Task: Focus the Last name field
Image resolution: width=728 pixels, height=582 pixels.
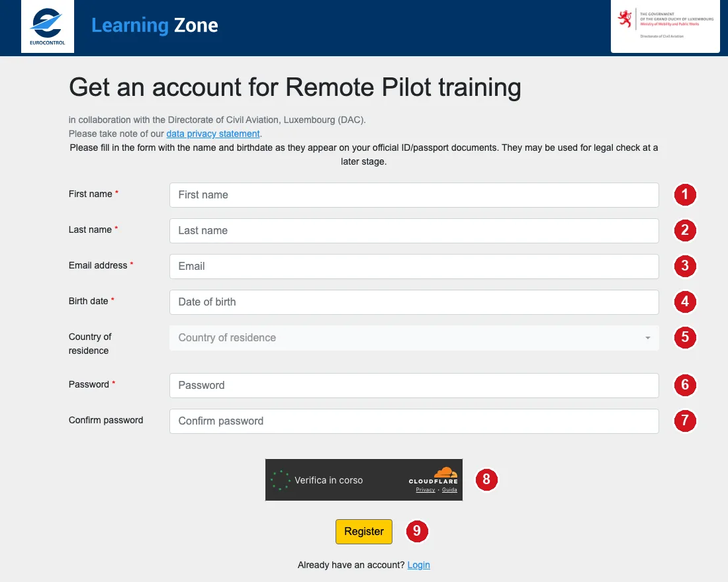Action: coord(414,231)
